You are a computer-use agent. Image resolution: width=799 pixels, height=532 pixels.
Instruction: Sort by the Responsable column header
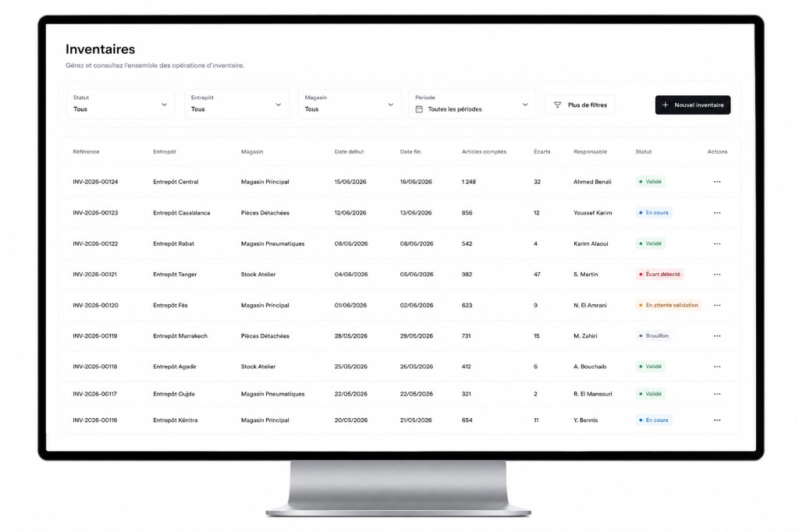(x=590, y=152)
